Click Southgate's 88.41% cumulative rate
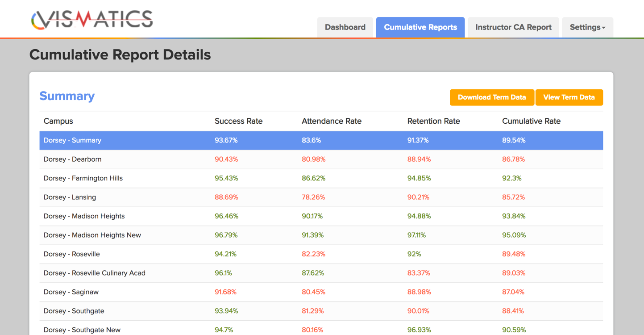The height and width of the screenshot is (335, 644). 513,311
